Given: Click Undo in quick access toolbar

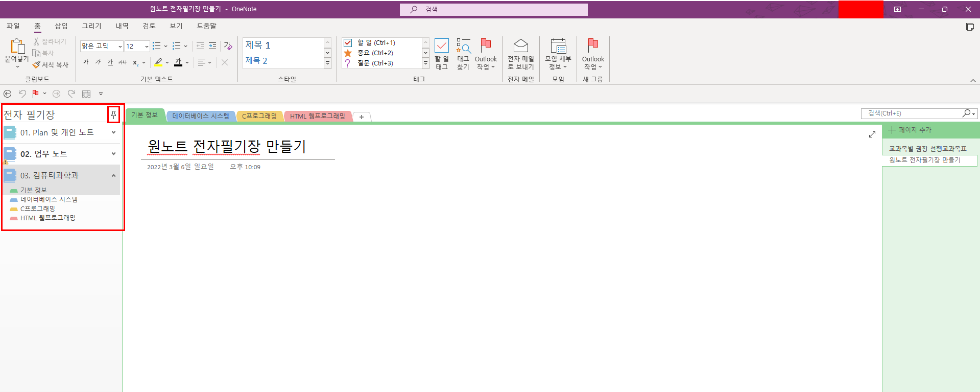Looking at the screenshot, I should tap(22, 94).
